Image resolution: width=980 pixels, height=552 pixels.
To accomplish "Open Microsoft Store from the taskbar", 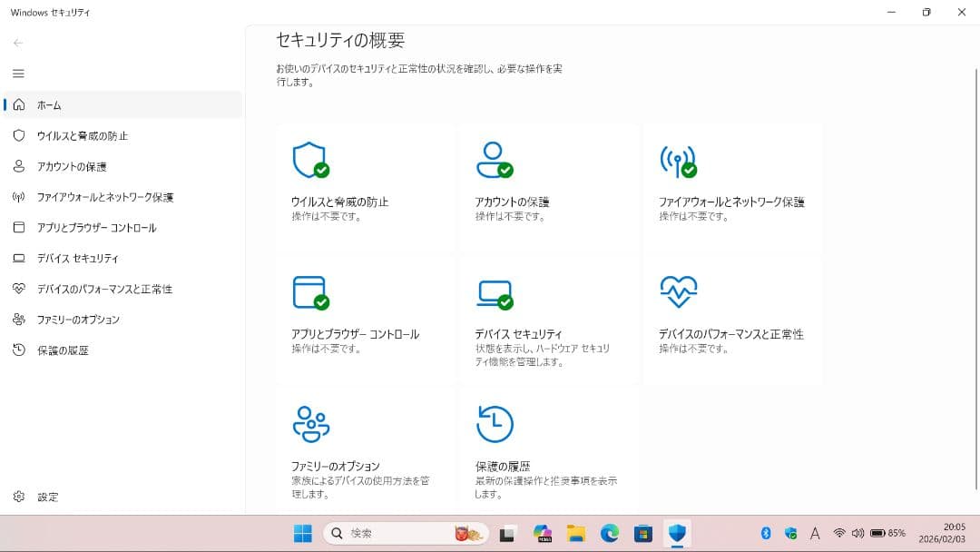I will (643, 534).
